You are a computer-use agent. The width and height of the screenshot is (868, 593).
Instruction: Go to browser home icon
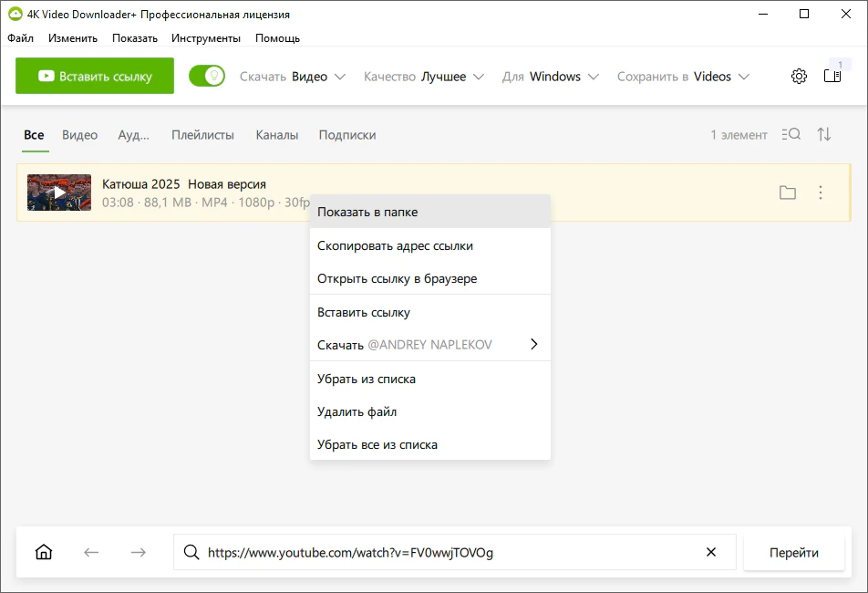(x=44, y=552)
